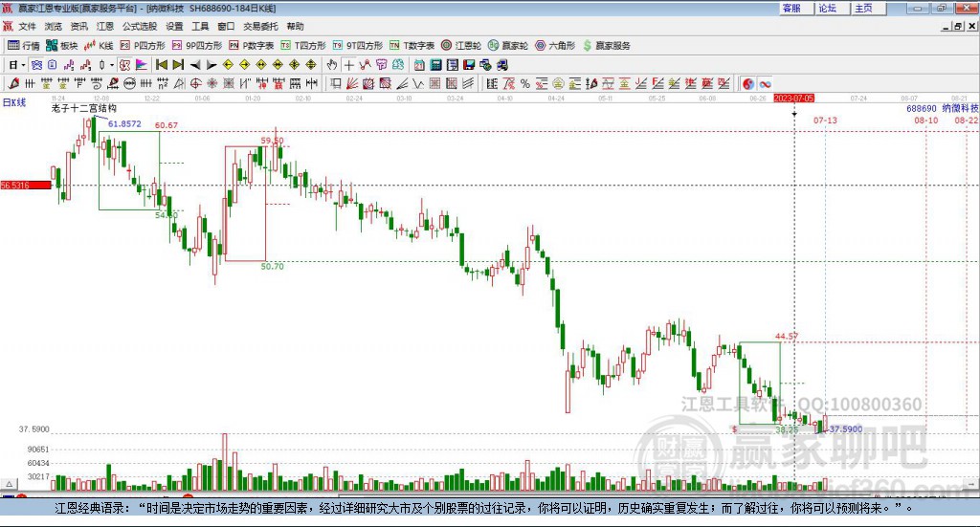Open the 资讯 menu
The height and width of the screenshot is (527, 980).
tap(78, 26)
